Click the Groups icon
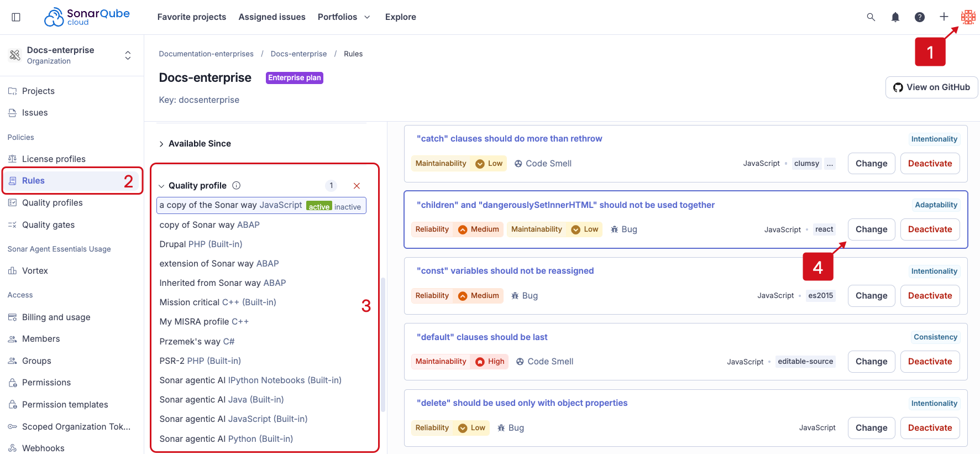The width and height of the screenshot is (980, 454). click(12, 361)
